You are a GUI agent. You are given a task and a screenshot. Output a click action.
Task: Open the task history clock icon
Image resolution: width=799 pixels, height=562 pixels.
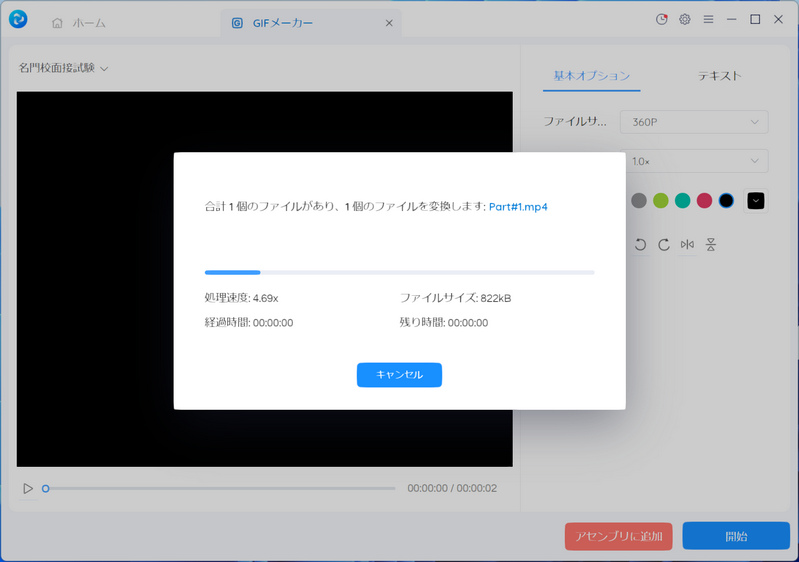point(661,19)
